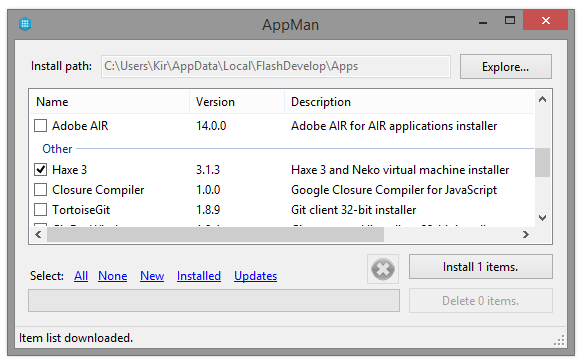Close the AppMan window
Viewport: 584px width, 363px height.
pos(546,20)
